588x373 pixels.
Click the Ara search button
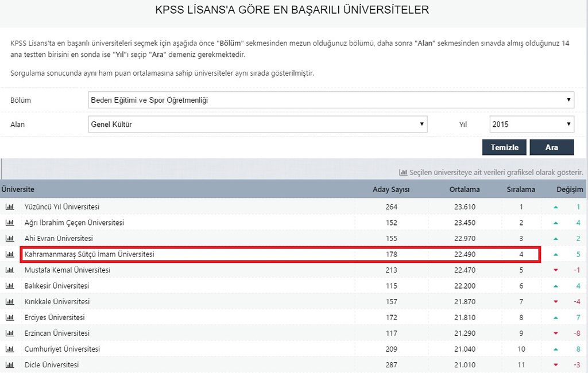[x=551, y=147]
